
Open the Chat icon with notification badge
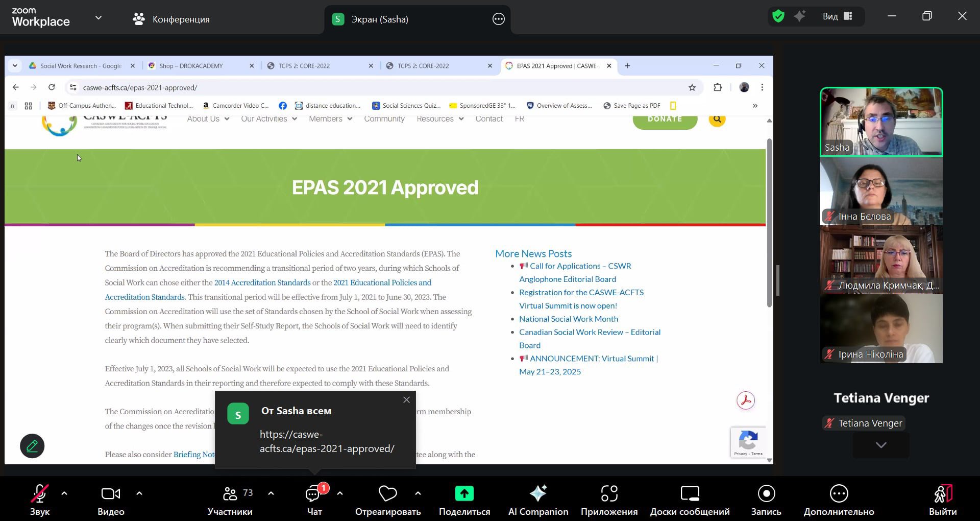313,494
